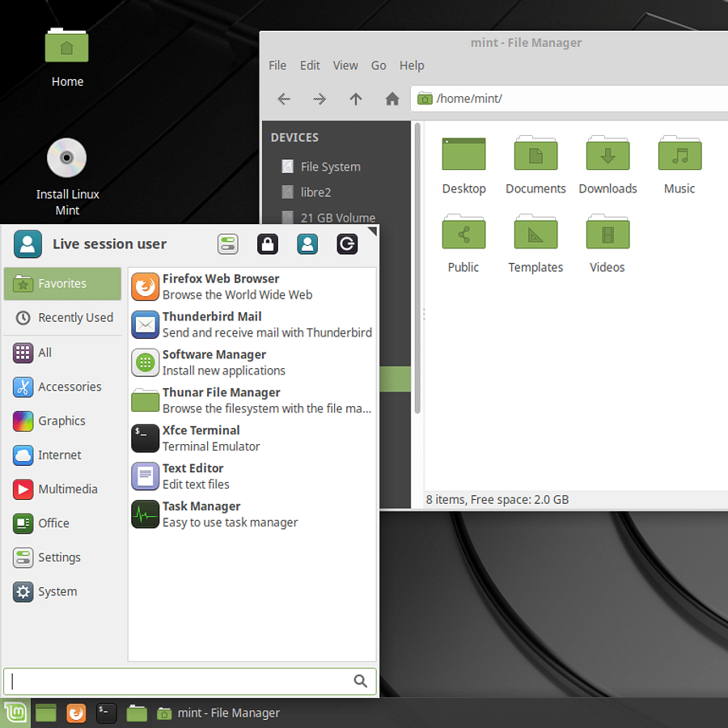Select the Multimedia category

(65, 489)
